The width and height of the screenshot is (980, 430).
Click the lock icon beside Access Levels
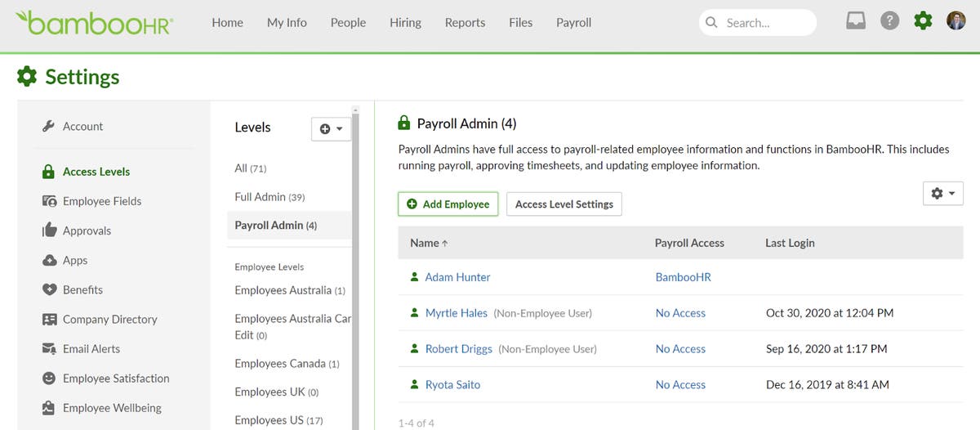click(48, 172)
